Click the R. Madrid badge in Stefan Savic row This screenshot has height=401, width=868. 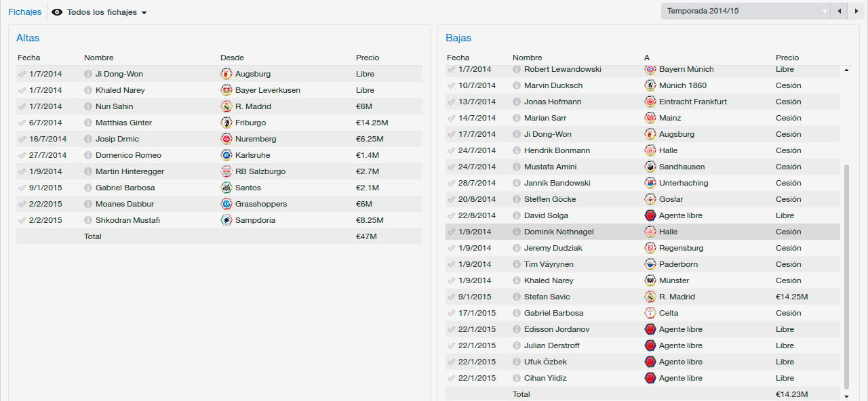pos(650,297)
